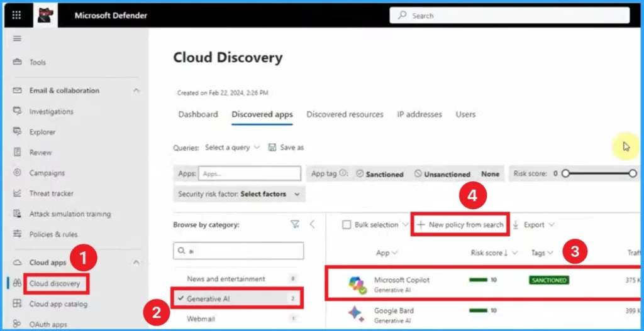Click the Explorer sidebar icon
Image resolution: width=644 pixels, height=331 pixels.
tap(17, 132)
